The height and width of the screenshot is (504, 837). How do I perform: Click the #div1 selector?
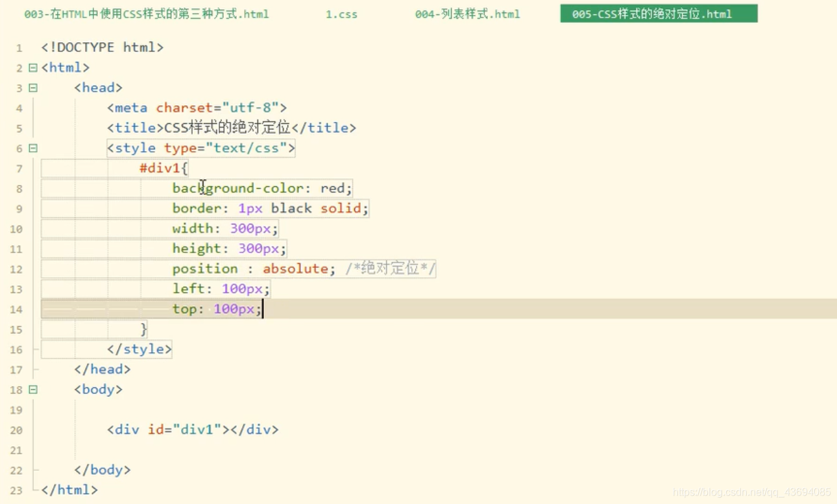tap(160, 168)
